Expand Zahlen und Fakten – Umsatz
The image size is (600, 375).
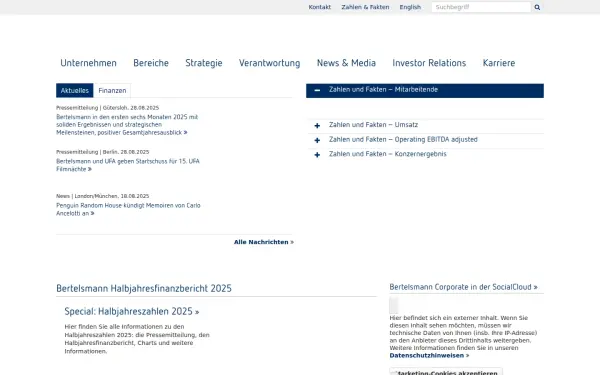[x=425, y=125]
